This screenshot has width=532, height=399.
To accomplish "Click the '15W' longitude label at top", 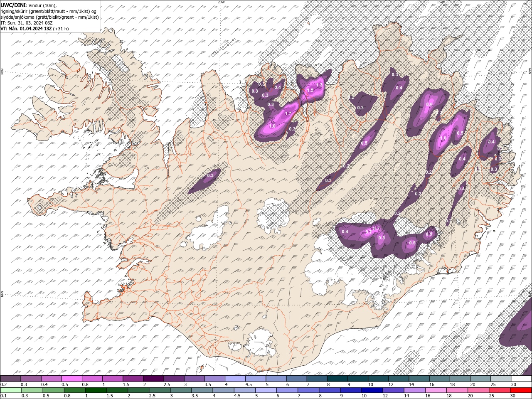I will [x=440, y=2].
